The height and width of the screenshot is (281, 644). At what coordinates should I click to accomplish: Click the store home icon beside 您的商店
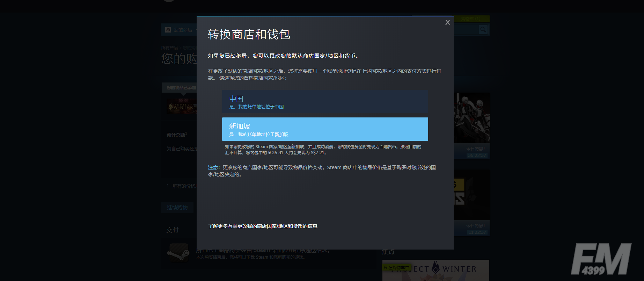(168, 30)
